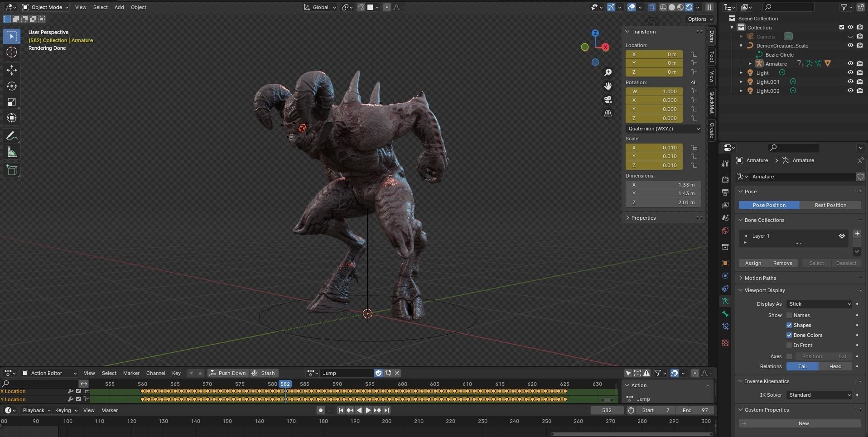Select the Transform tool

(x=12, y=118)
